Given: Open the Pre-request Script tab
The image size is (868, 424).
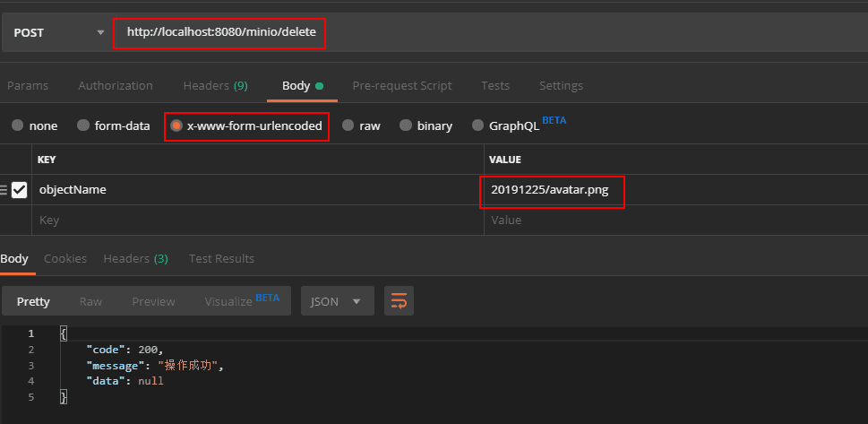Looking at the screenshot, I should point(402,86).
